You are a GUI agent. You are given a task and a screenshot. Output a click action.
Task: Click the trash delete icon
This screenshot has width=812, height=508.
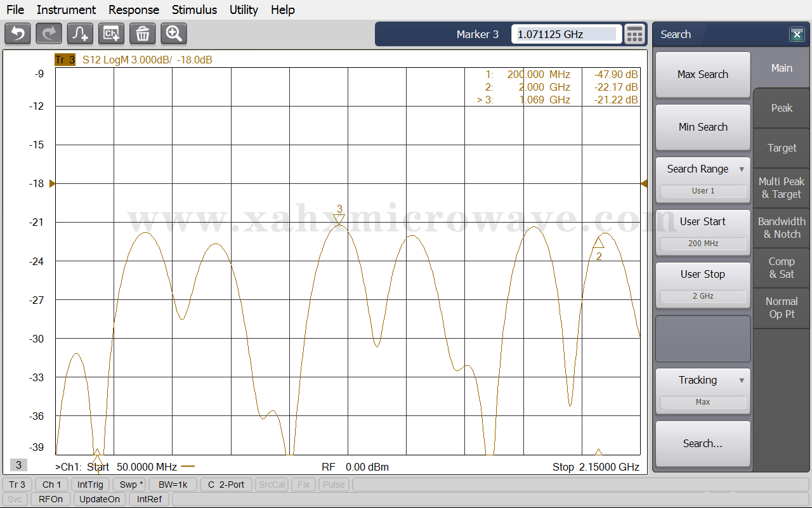pyautogui.click(x=143, y=34)
